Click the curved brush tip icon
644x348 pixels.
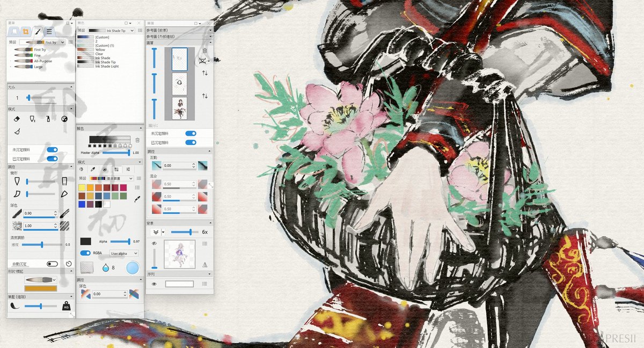click(x=16, y=194)
